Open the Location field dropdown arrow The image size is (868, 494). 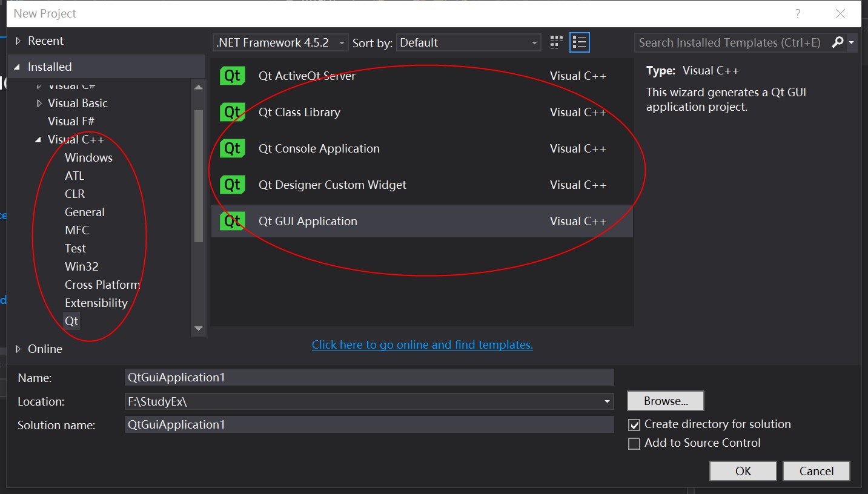click(x=606, y=401)
